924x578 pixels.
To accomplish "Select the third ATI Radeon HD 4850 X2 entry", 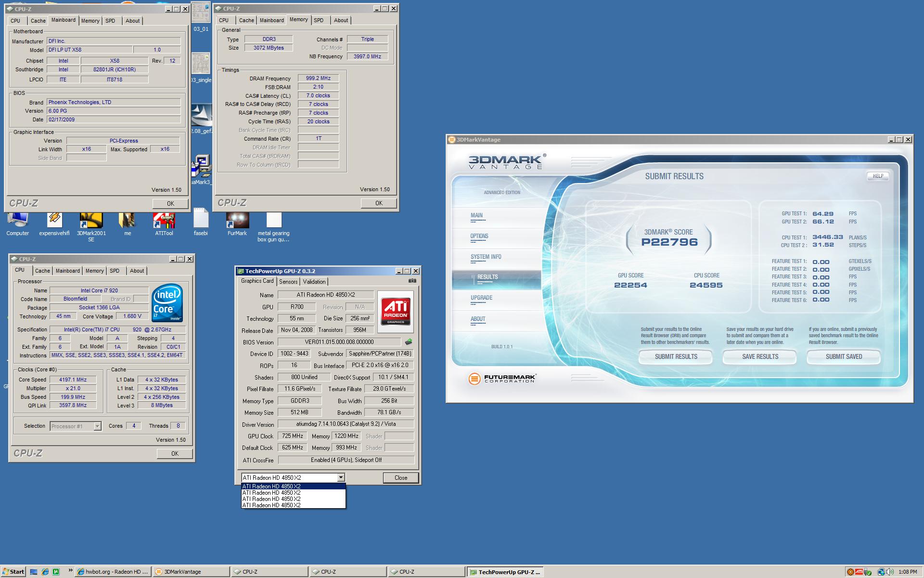I will coord(293,499).
